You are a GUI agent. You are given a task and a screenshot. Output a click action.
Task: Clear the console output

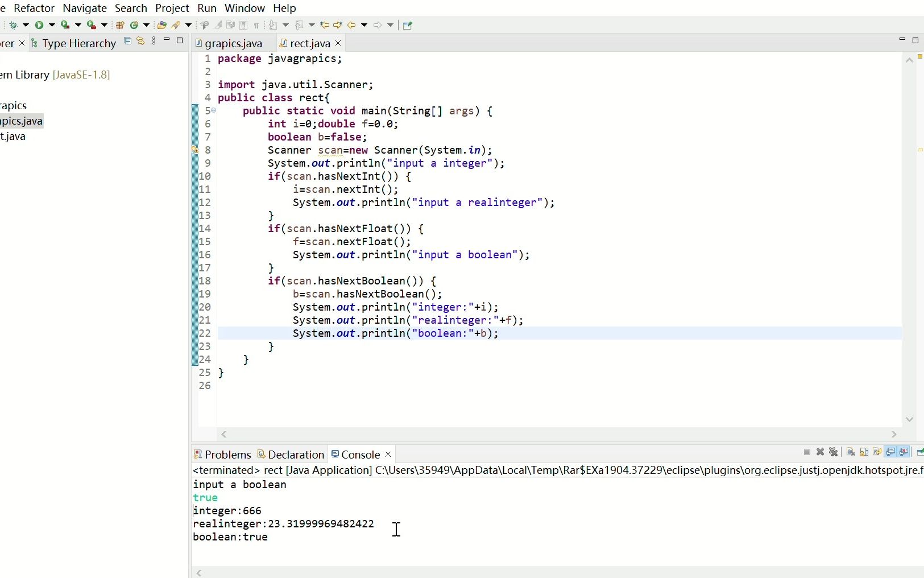pyautogui.click(x=851, y=452)
